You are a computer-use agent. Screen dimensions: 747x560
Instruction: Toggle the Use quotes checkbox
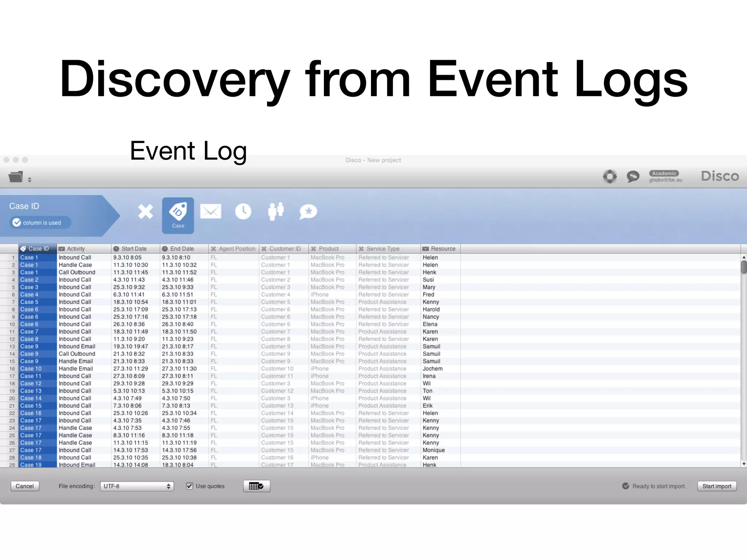[190, 486]
